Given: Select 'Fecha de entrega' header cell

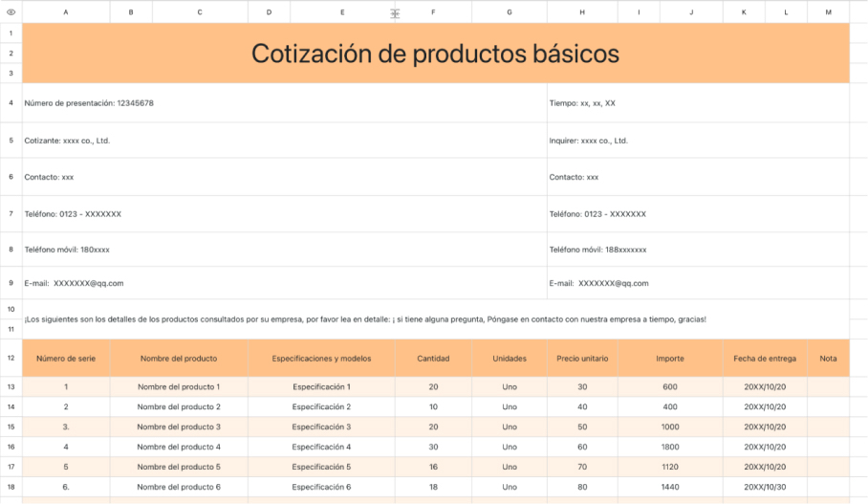Looking at the screenshot, I should [765, 359].
